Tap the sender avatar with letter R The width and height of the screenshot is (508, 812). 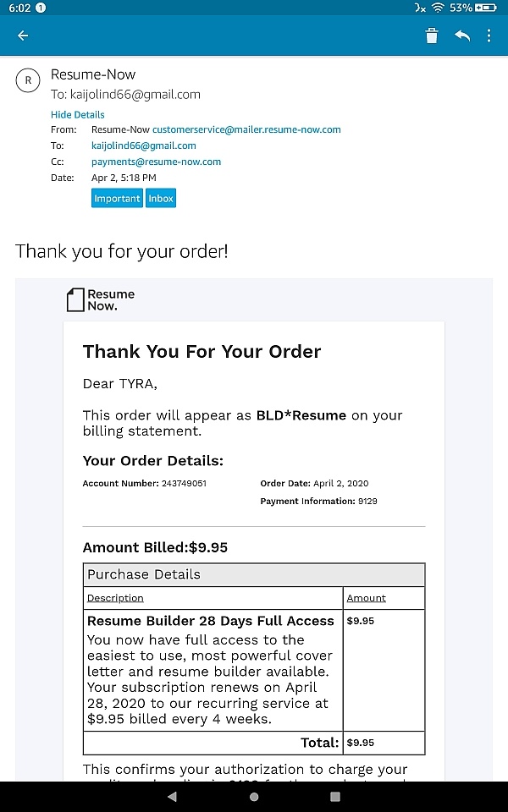coord(28,80)
